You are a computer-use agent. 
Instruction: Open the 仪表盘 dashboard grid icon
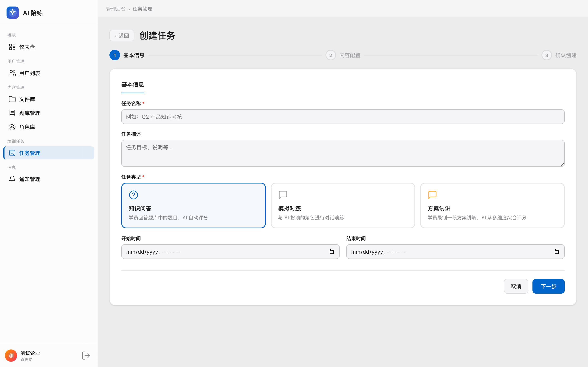[12, 47]
